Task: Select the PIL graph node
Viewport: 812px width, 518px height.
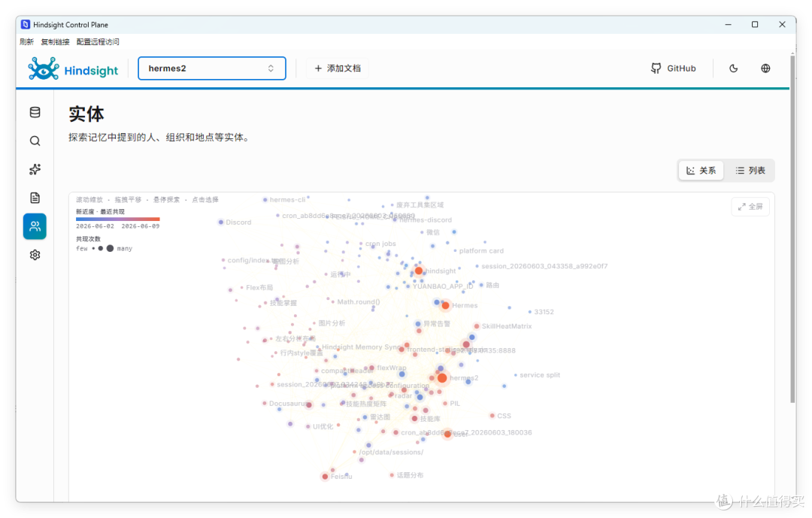Action: coord(445,403)
